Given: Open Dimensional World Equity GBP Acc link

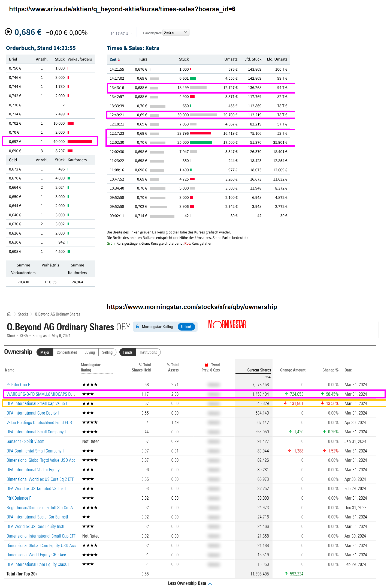Looking at the screenshot, I should [36, 555].
